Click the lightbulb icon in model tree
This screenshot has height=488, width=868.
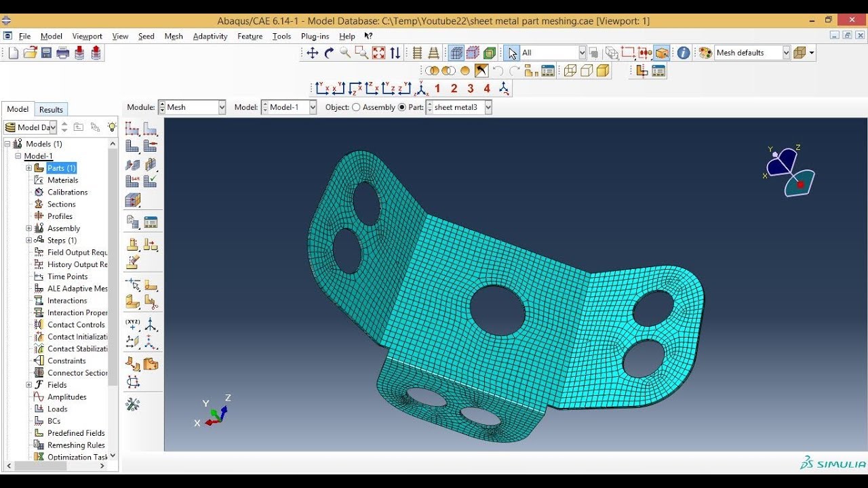coord(112,127)
